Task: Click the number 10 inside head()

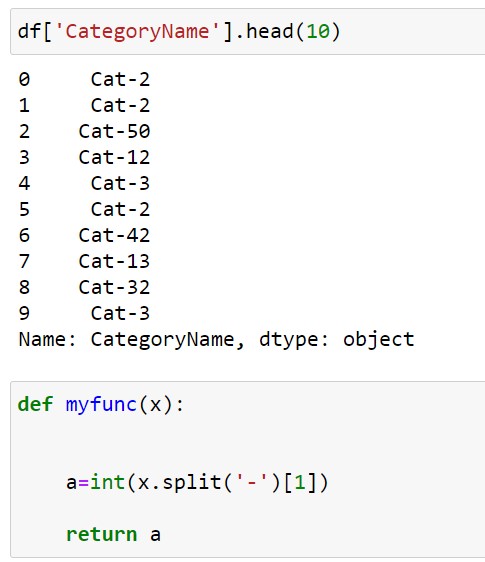Action: 318,32
